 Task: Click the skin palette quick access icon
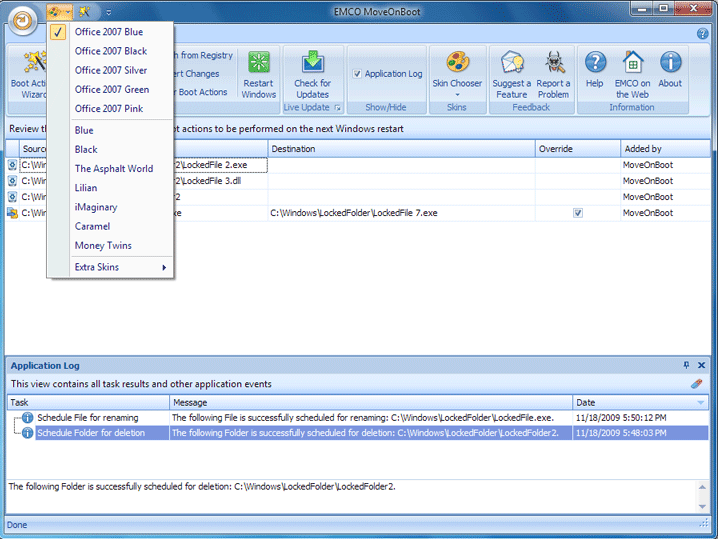click(54, 12)
